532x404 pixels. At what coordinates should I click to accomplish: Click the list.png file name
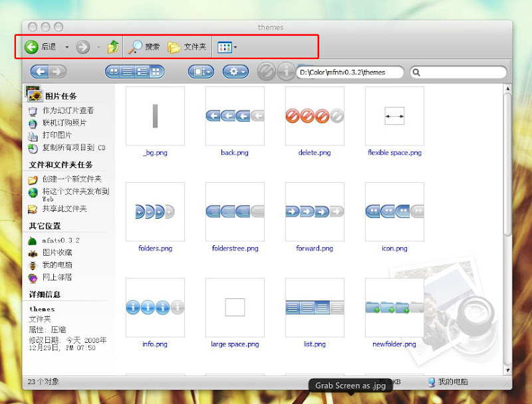315,344
